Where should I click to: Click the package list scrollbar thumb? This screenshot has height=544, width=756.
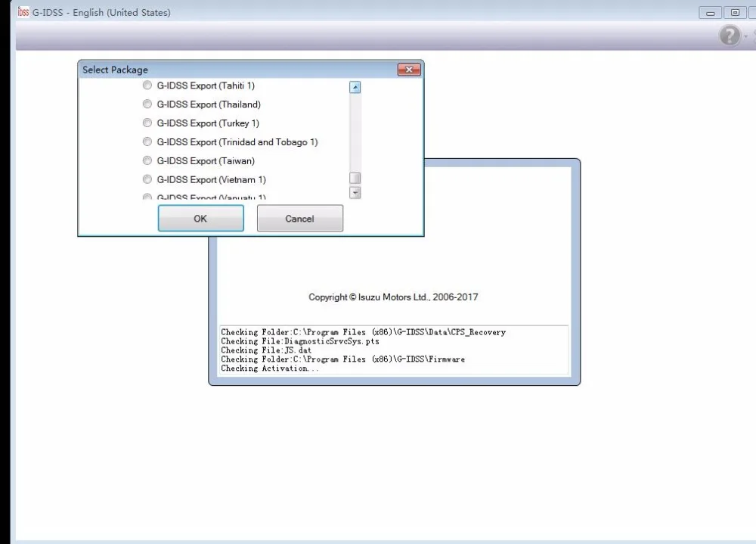point(355,178)
